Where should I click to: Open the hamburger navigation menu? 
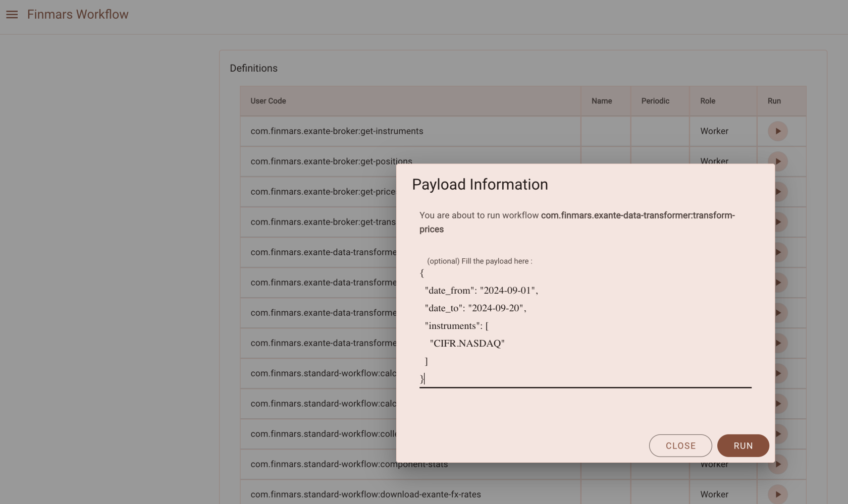coord(12,15)
